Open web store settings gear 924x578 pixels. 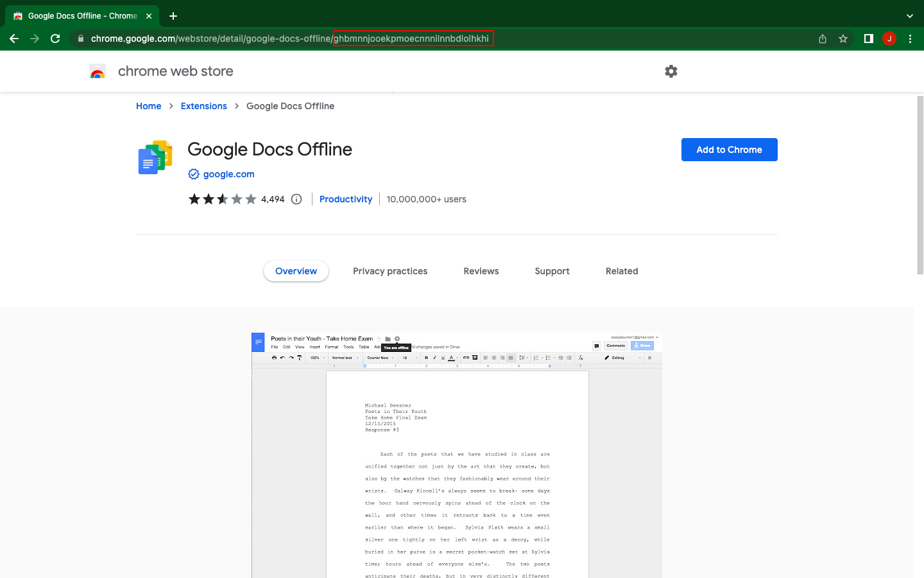coord(671,71)
